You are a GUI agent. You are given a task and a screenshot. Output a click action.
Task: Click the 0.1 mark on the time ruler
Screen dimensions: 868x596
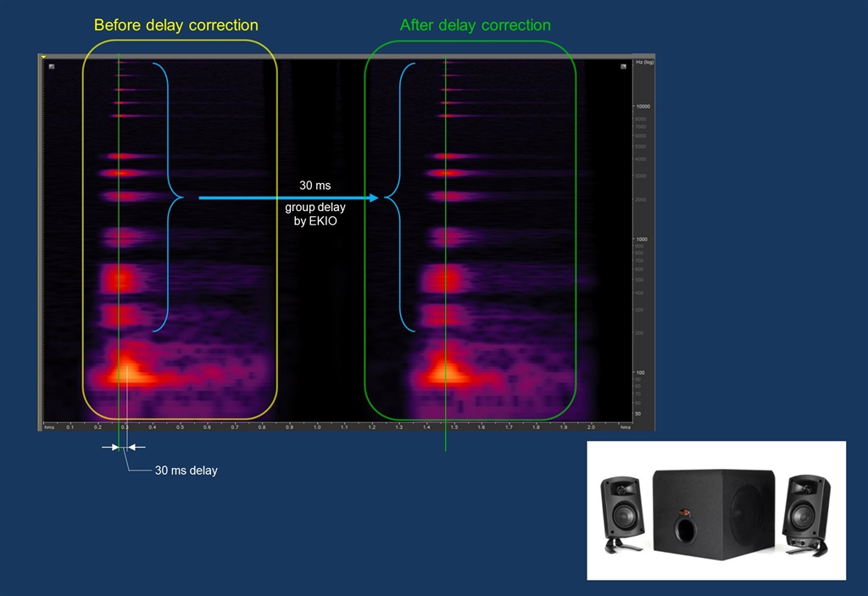(70, 427)
